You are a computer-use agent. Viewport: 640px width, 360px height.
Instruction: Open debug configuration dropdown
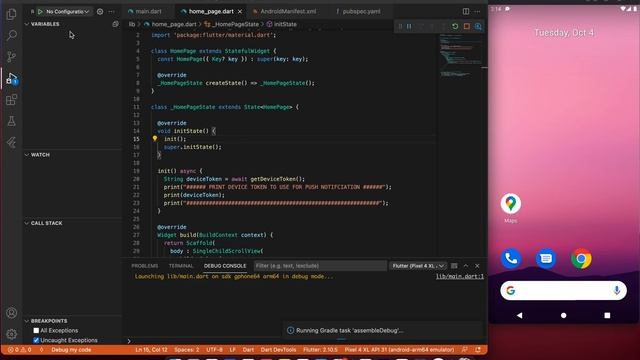pyautogui.click(x=67, y=11)
